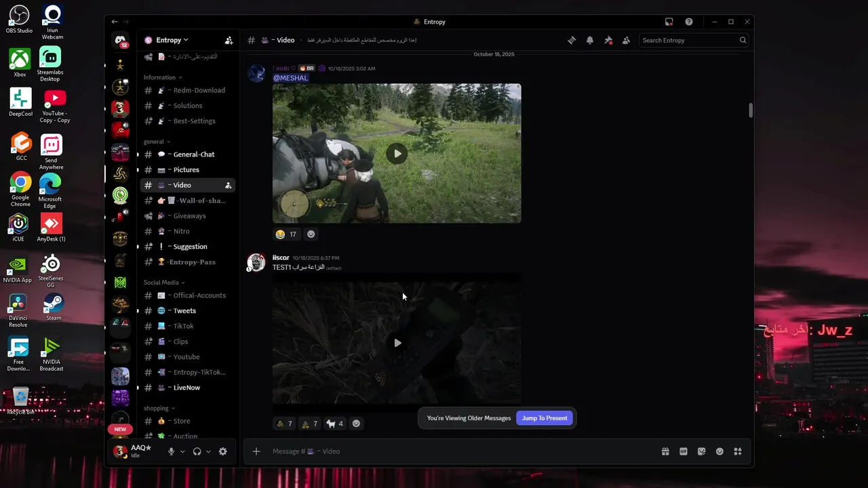Open the Threads icon in channel header
This screenshot has width=868, height=488.
pos(572,41)
